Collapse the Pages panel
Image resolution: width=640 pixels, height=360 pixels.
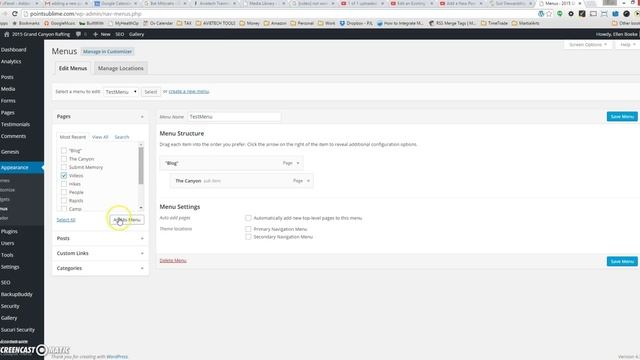pyautogui.click(x=142, y=117)
